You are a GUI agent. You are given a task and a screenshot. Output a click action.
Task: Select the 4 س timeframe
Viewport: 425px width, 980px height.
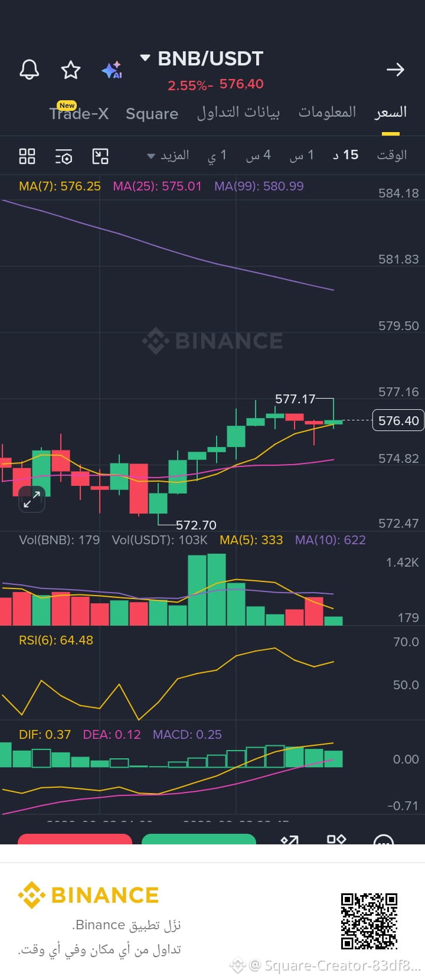[x=259, y=155]
